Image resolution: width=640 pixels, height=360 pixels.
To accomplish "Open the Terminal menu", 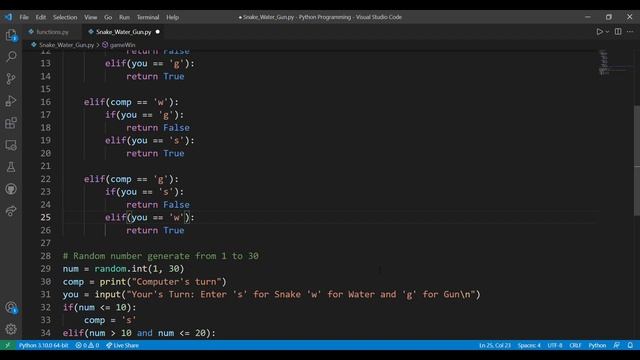I will coord(148,17).
